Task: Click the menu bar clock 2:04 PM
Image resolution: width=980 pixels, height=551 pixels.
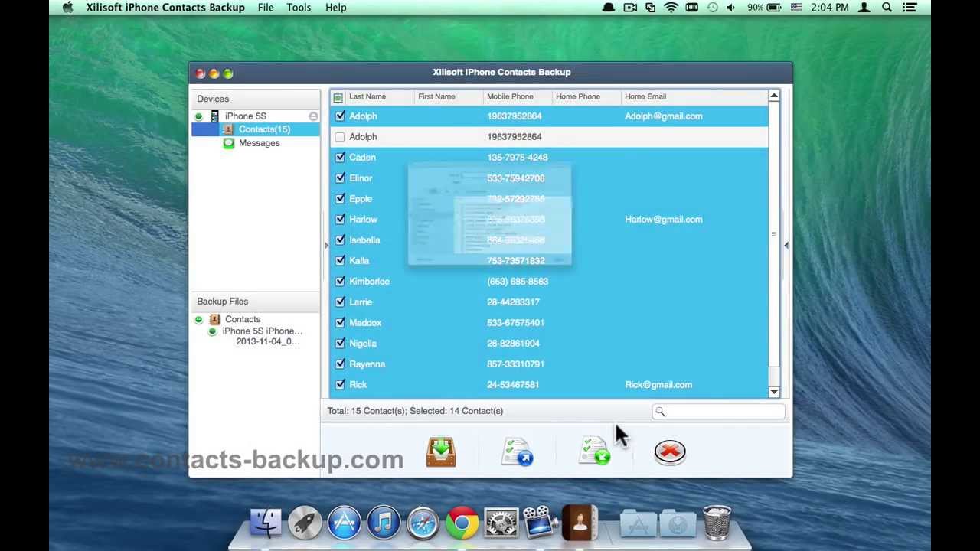Action: point(831,8)
